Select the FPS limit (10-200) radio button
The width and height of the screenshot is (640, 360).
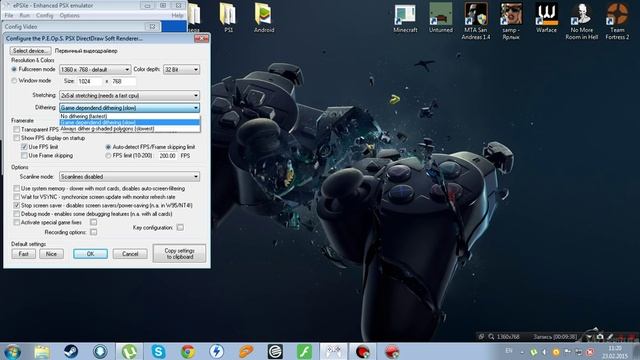[x=108, y=156]
